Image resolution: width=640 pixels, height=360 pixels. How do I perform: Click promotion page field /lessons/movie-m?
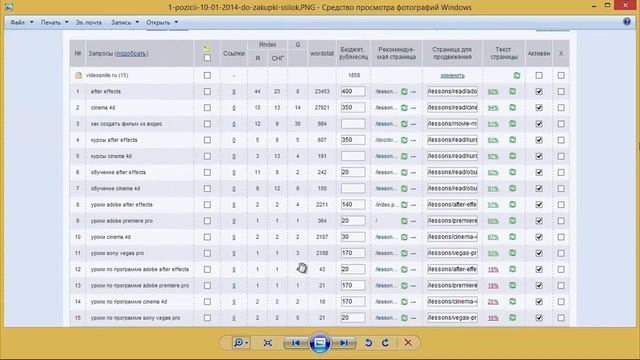click(x=452, y=124)
